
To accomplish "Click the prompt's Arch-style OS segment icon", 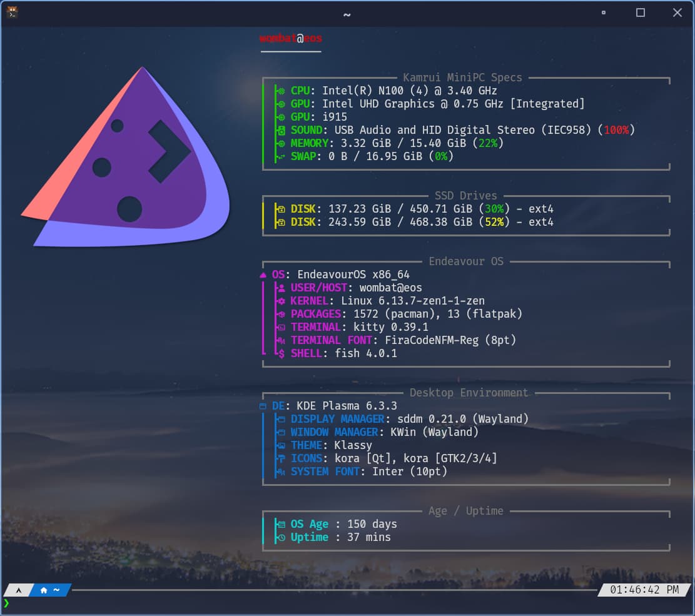I will [18, 590].
